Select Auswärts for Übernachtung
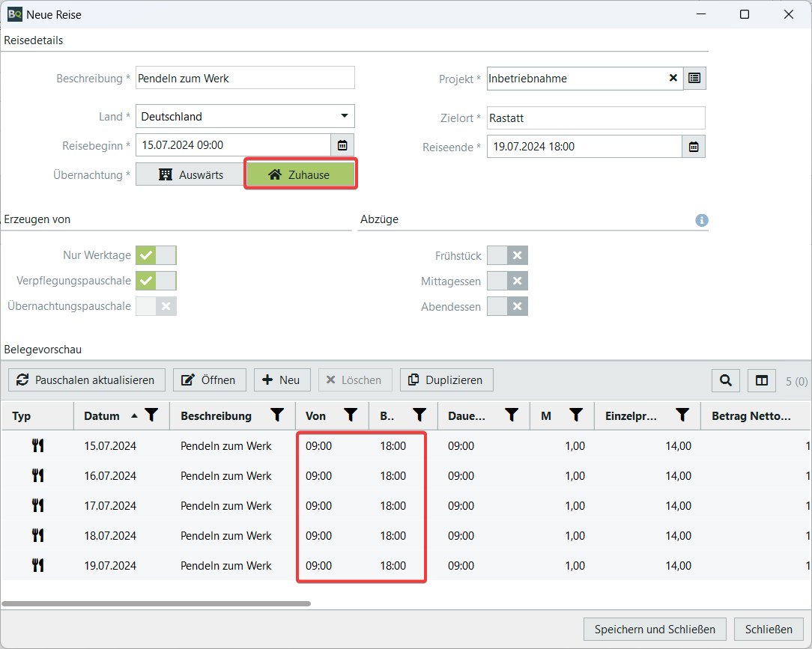This screenshot has width=812, height=649. pos(190,174)
